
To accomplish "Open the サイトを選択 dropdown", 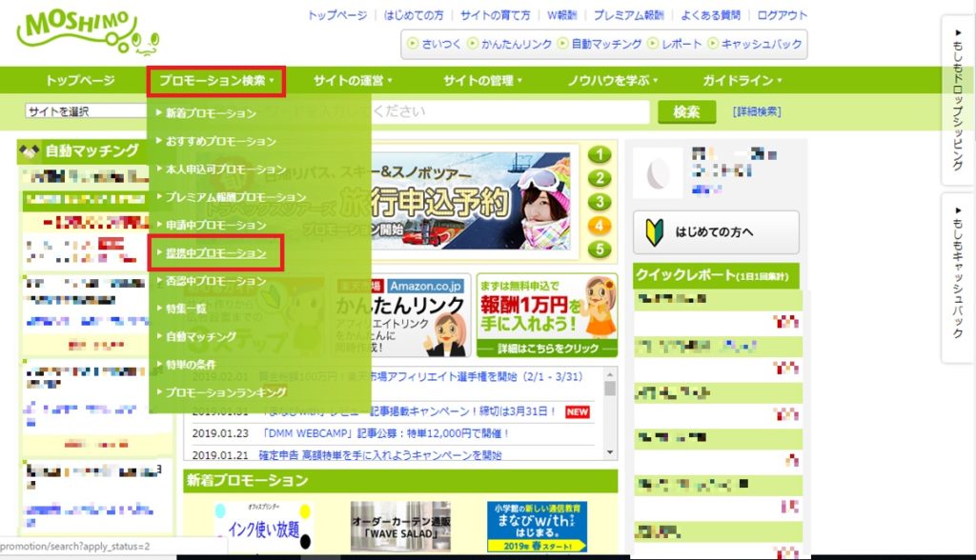I will point(86,111).
